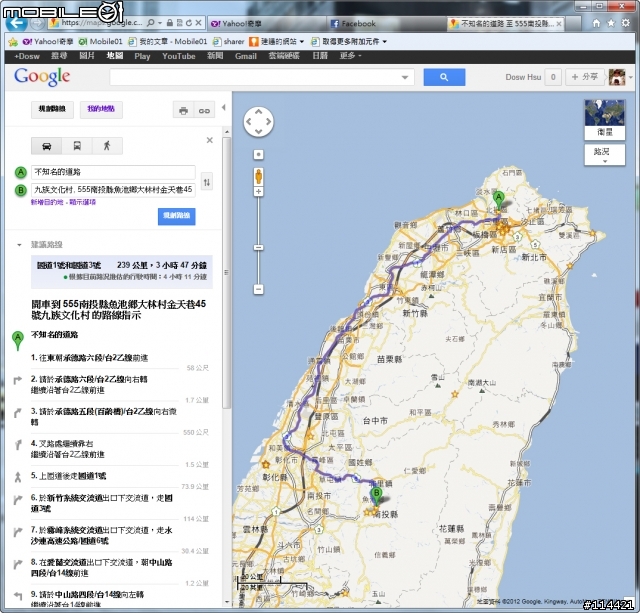Open the browser home icon
640x613 pixels.
click(596, 23)
